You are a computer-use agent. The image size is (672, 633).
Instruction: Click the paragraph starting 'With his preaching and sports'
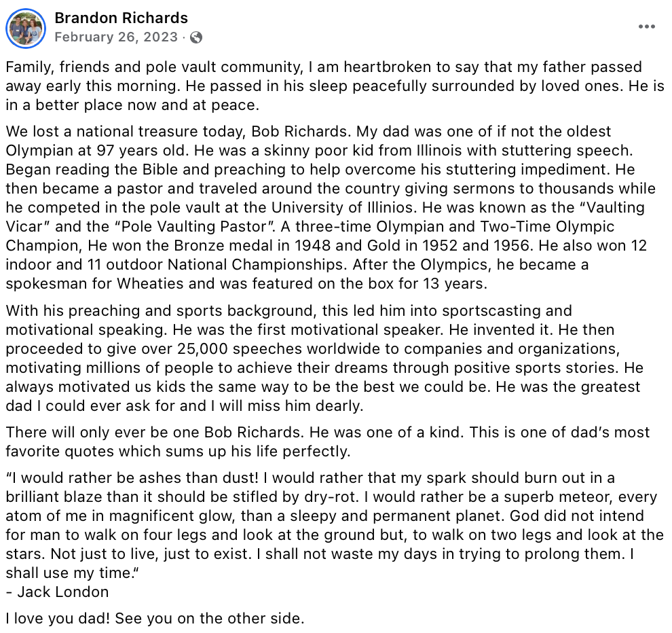click(324, 358)
